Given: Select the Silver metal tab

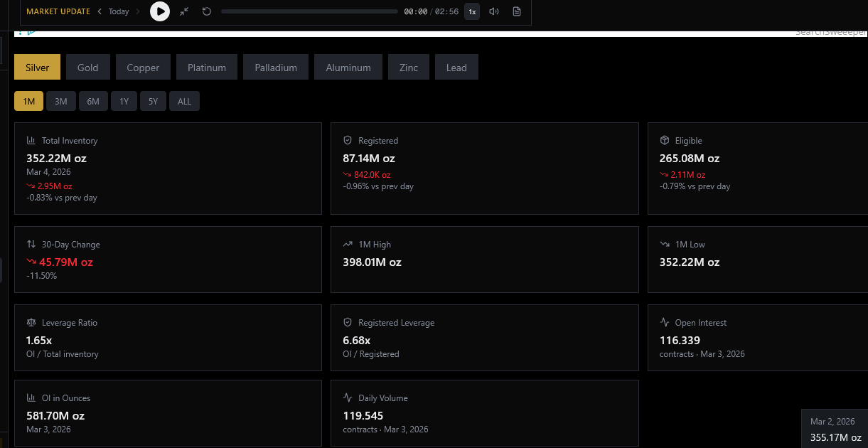Looking at the screenshot, I should (37, 68).
